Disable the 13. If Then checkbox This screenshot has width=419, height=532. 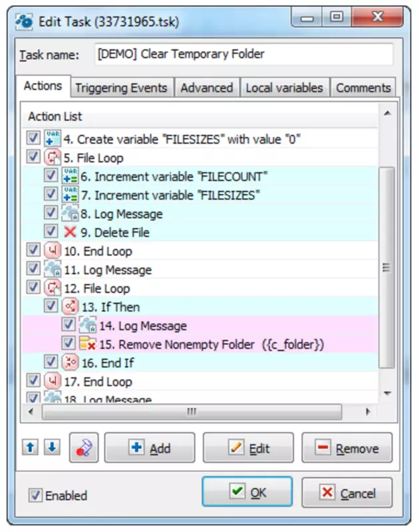pyautogui.click(x=51, y=306)
